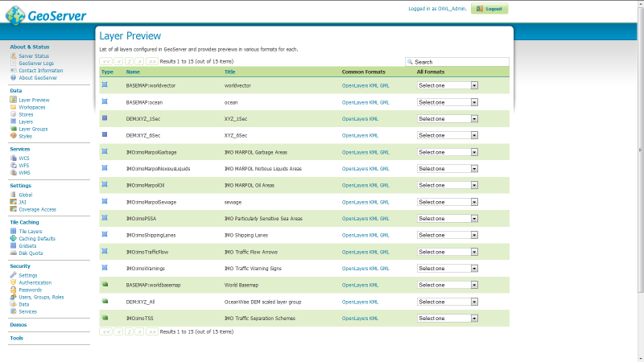Sort the table by Title column

(x=229, y=72)
